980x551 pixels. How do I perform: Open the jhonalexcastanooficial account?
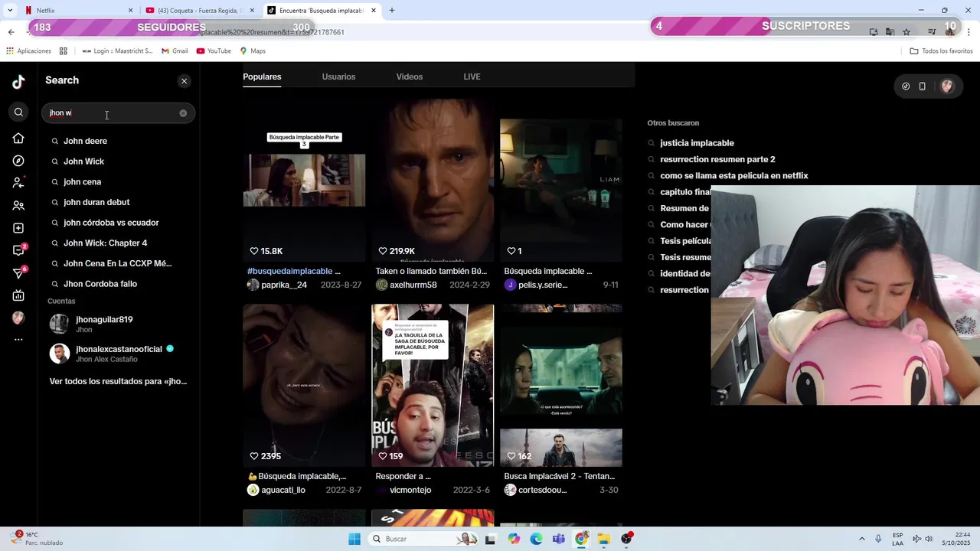pyautogui.click(x=118, y=354)
